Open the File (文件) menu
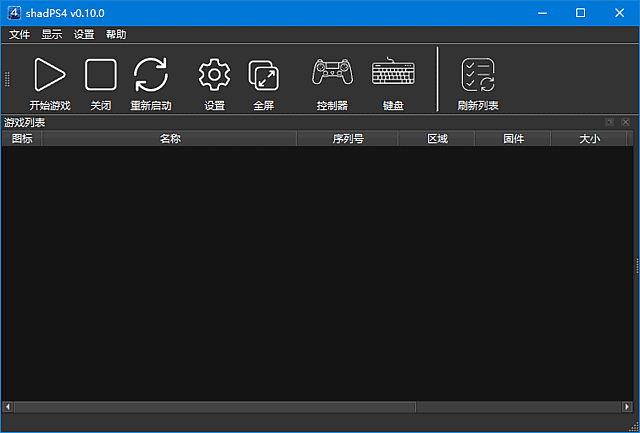Image resolution: width=640 pixels, height=433 pixels. click(19, 34)
